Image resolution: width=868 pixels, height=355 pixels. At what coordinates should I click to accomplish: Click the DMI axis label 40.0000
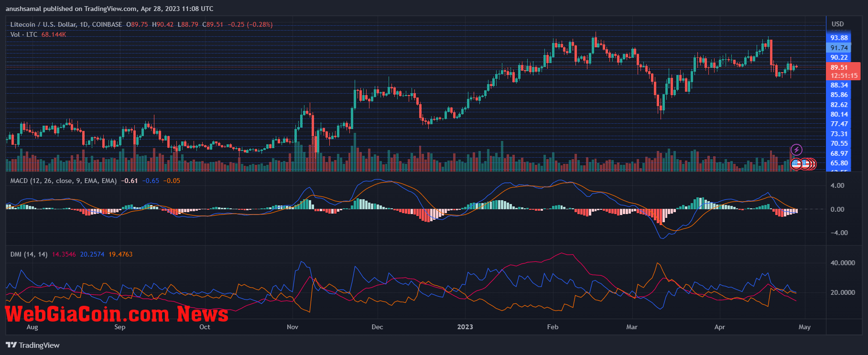point(843,263)
